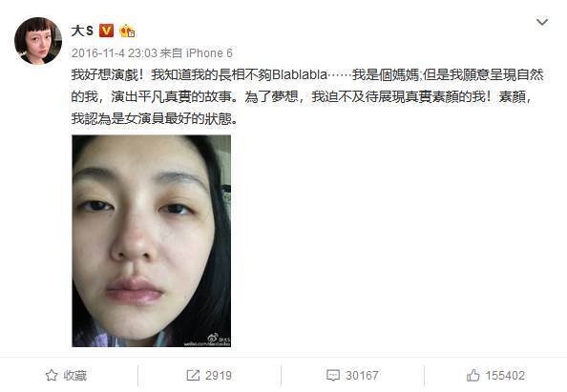Enlarge the attached photo in the post

click(x=151, y=241)
